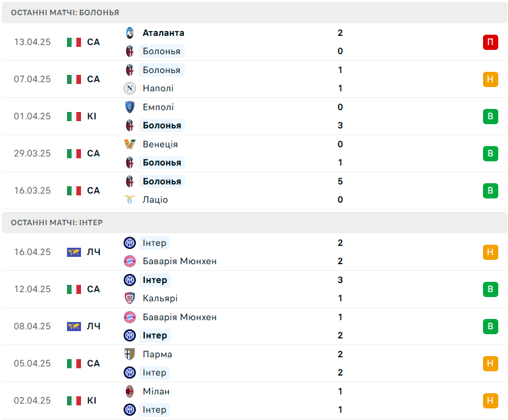Click Champions League icon for 16.04.25 match

74,252
